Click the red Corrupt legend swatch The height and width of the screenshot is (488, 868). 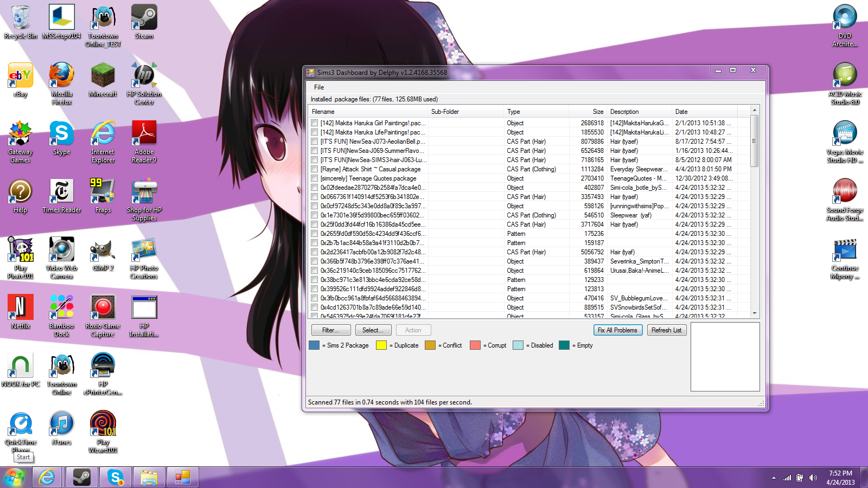(475, 345)
